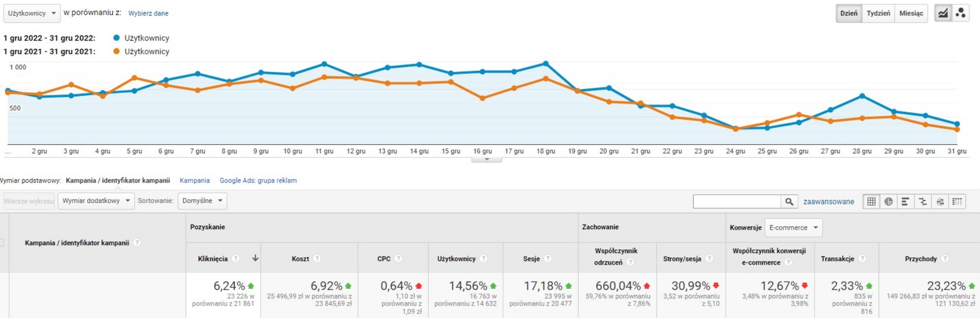Open the help icon beside Przychody
Viewport: 980px width, 318px height.
pos(945,259)
